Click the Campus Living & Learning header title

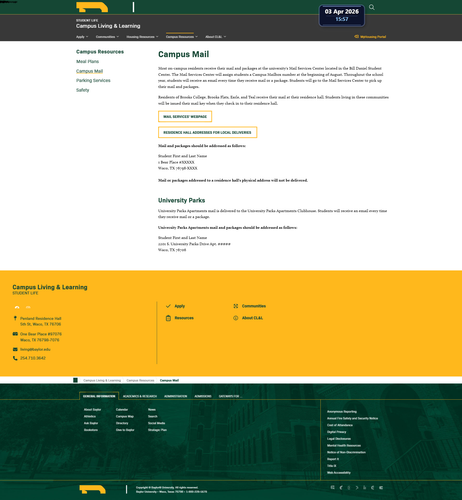pyautogui.click(x=108, y=26)
